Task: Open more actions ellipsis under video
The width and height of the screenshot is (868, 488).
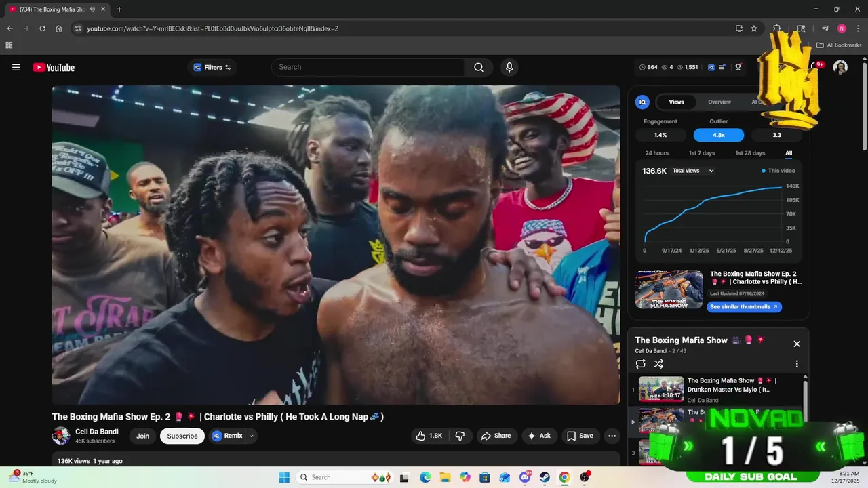Action: (612, 436)
